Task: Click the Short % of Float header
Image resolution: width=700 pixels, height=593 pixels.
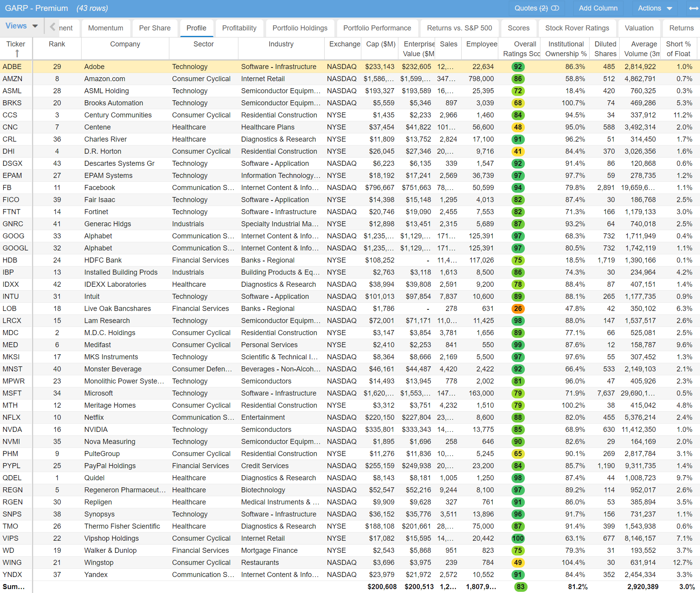Action: pyautogui.click(x=678, y=49)
